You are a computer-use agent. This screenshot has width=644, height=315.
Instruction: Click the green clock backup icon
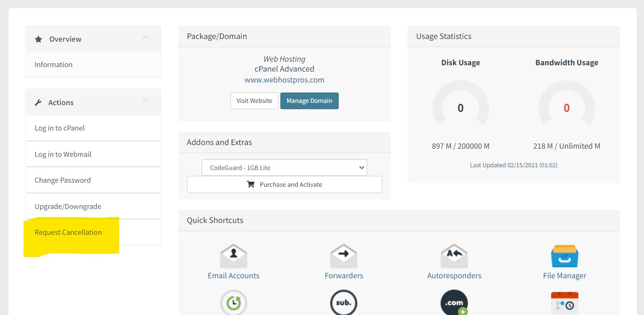tap(233, 303)
